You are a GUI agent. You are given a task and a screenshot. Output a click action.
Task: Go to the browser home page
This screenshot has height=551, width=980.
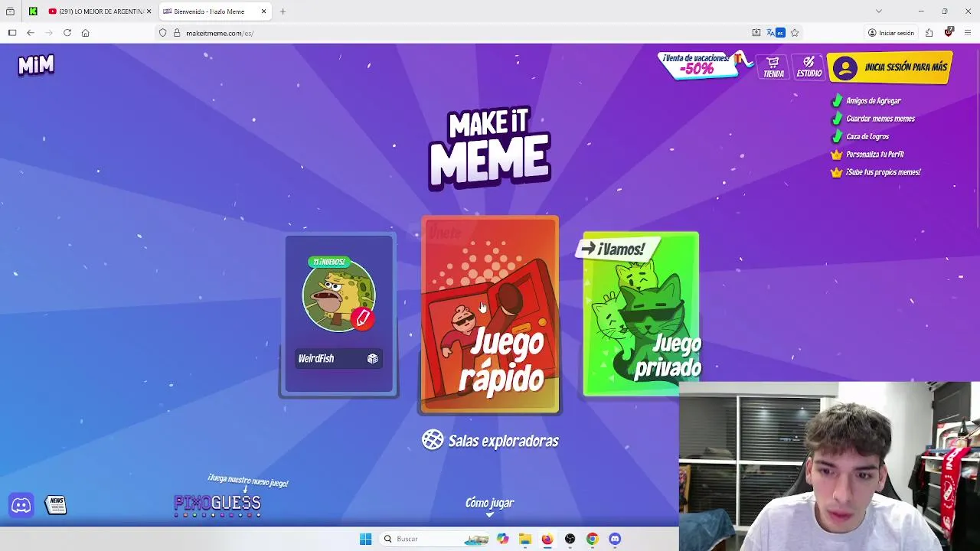pos(85,33)
